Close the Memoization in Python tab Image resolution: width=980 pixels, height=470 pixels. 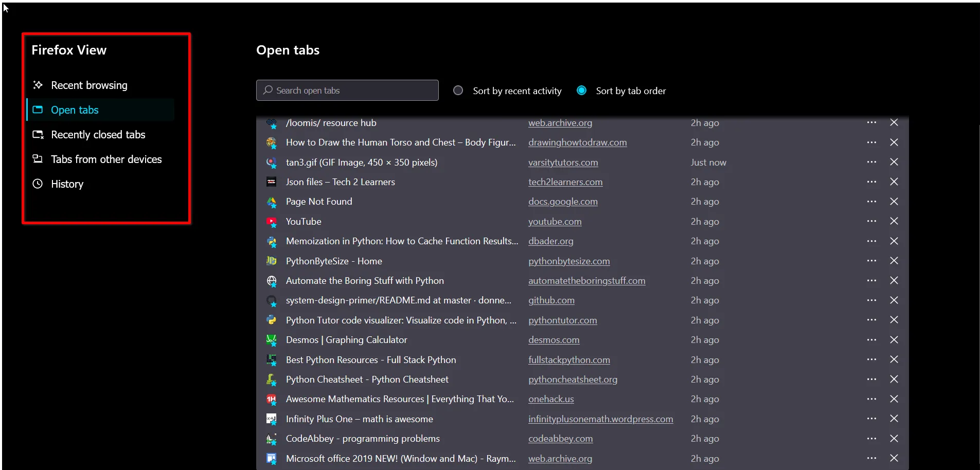click(x=894, y=241)
